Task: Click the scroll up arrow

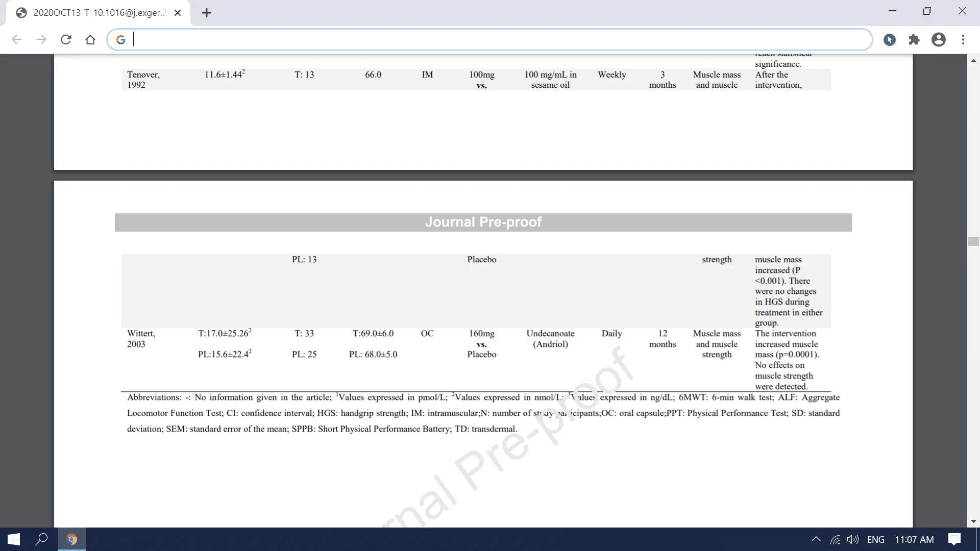Action: (x=973, y=61)
